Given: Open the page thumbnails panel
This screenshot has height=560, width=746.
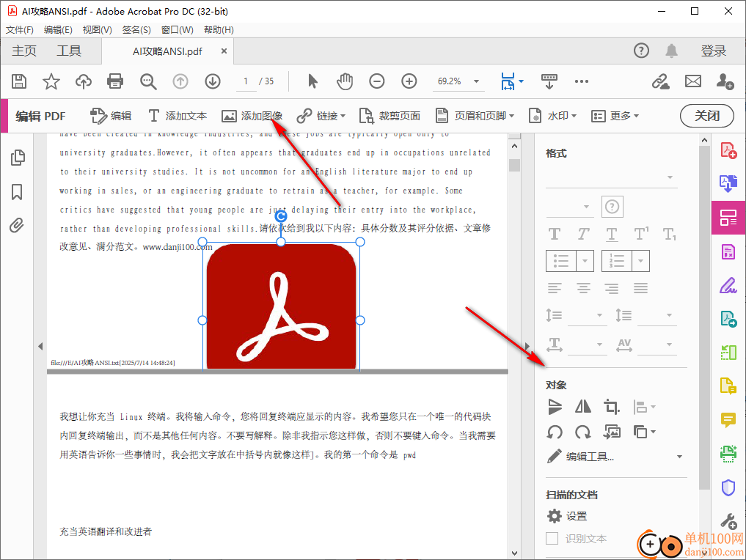Looking at the screenshot, I should pyautogui.click(x=18, y=158).
